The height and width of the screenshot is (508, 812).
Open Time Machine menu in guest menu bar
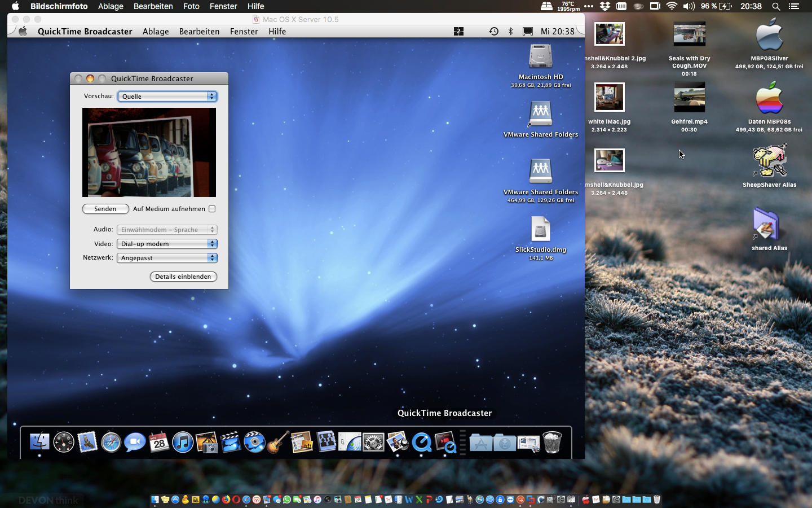[x=493, y=32]
